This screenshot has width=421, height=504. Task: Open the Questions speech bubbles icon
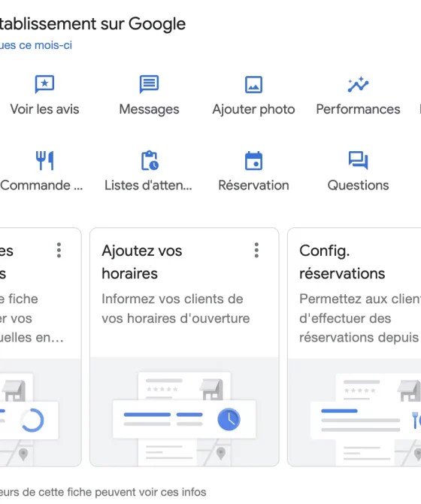point(358,160)
